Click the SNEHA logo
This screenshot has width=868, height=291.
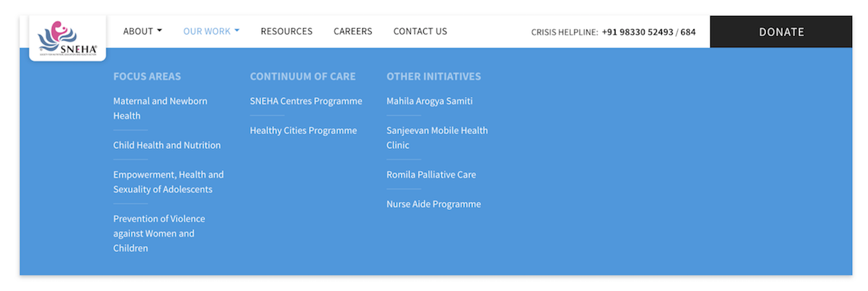click(x=68, y=38)
